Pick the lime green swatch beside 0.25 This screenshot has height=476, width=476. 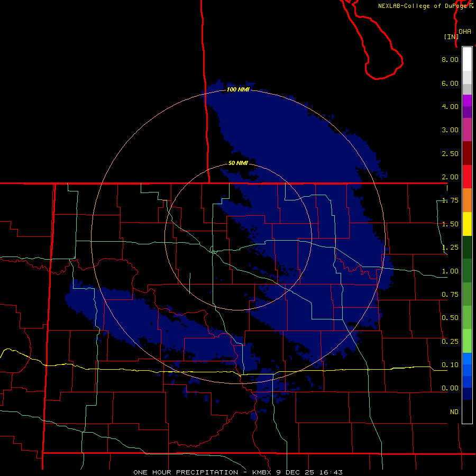click(x=467, y=341)
